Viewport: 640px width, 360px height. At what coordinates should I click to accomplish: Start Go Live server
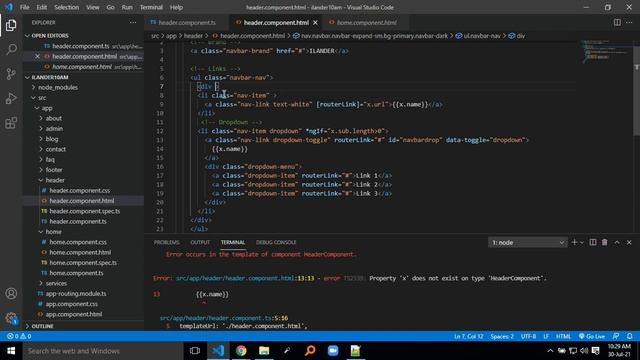591,336
